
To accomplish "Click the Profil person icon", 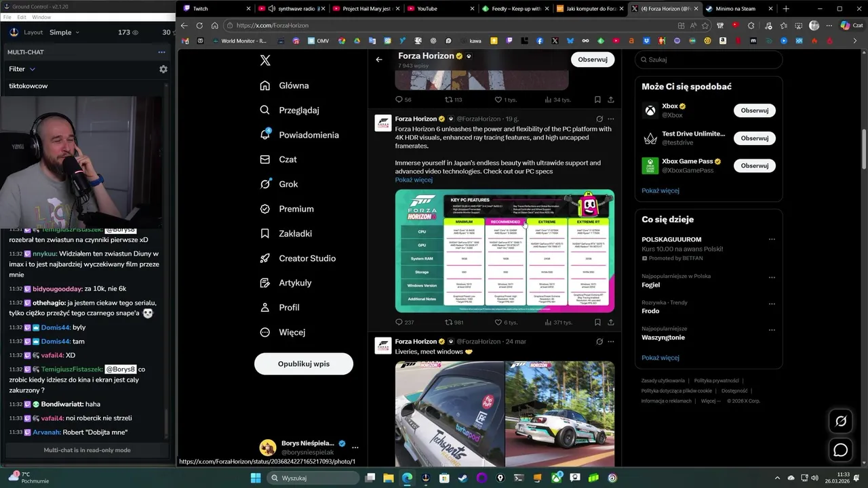I will point(265,307).
